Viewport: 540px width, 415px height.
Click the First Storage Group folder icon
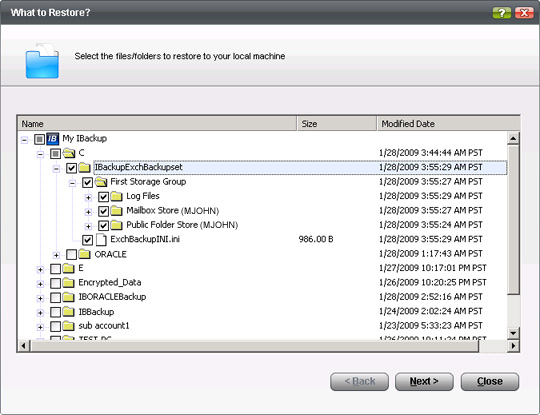click(x=101, y=182)
